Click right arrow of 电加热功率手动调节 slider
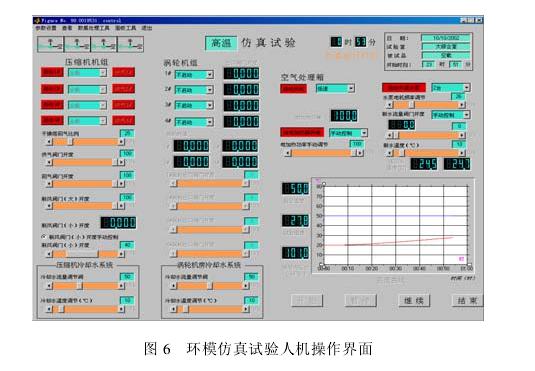The width and height of the screenshot is (535, 371). point(360,153)
